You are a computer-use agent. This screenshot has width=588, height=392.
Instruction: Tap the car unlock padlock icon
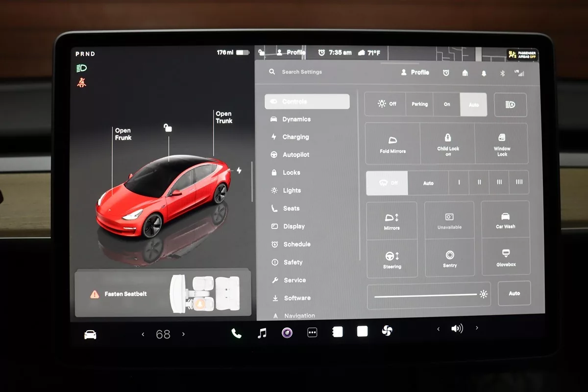[x=168, y=128]
